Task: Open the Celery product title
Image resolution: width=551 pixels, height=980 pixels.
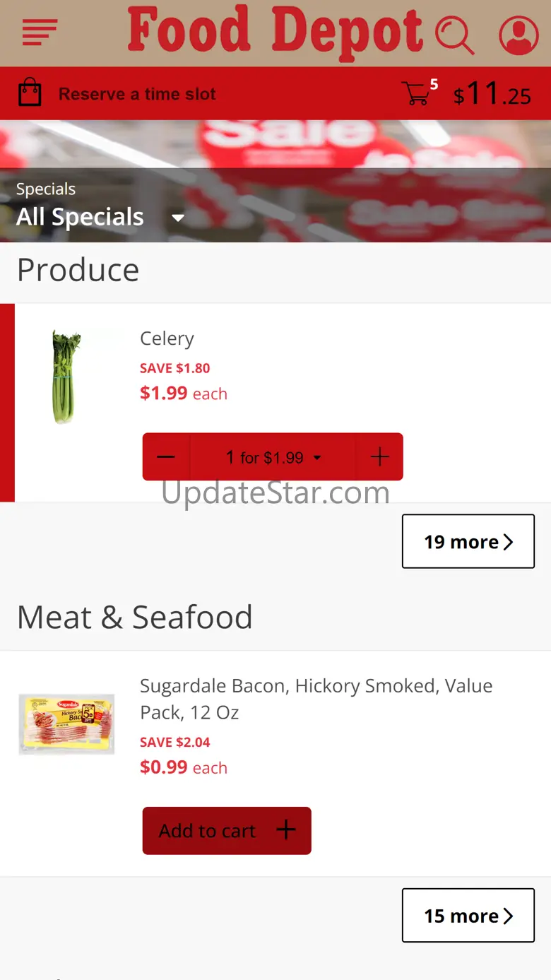Action: (167, 338)
